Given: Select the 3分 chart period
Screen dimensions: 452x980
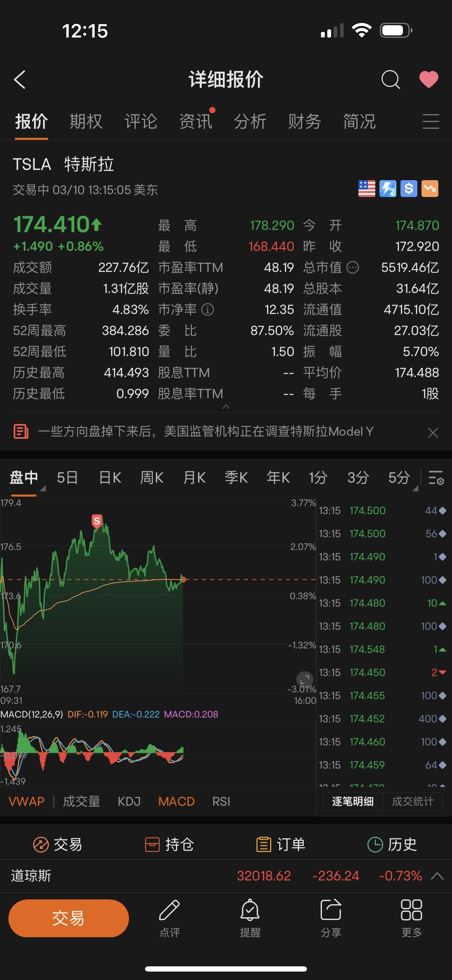Looking at the screenshot, I should pos(358,477).
